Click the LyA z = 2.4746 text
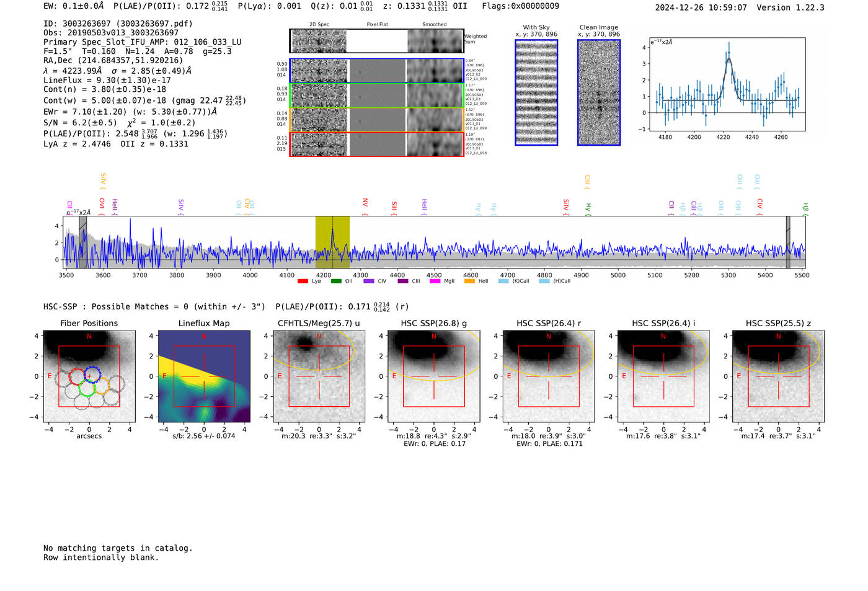 tap(77, 144)
